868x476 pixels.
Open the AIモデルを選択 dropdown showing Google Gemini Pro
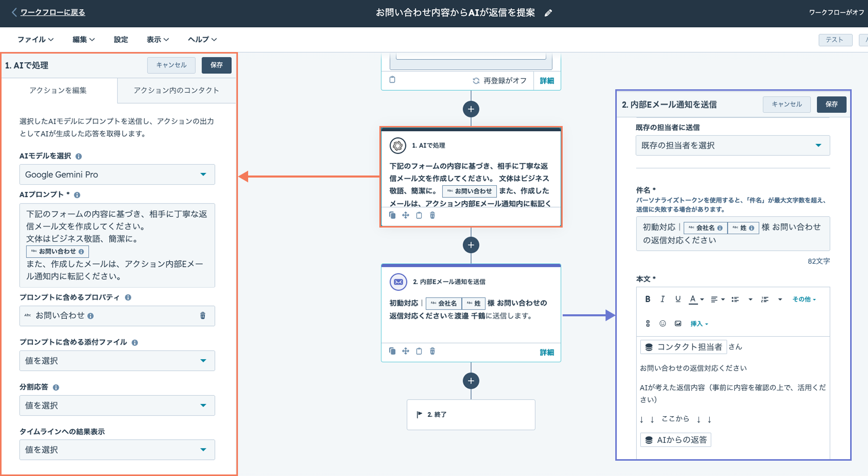117,174
